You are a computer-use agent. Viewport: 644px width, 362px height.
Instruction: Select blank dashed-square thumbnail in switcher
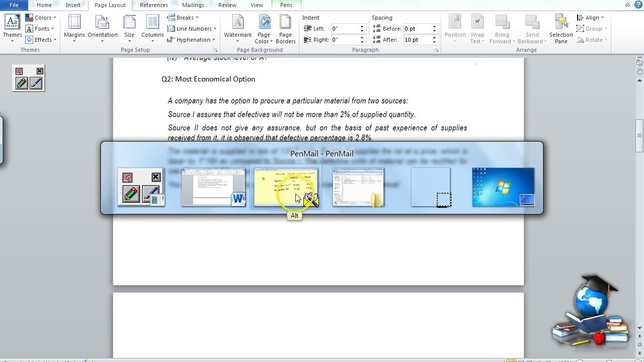[431, 187]
